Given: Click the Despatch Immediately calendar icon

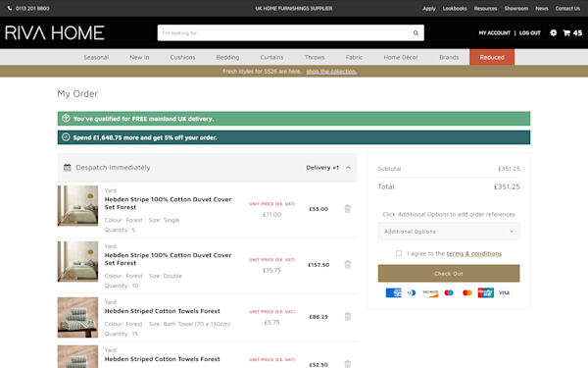Looking at the screenshot, I should [67, 168].
